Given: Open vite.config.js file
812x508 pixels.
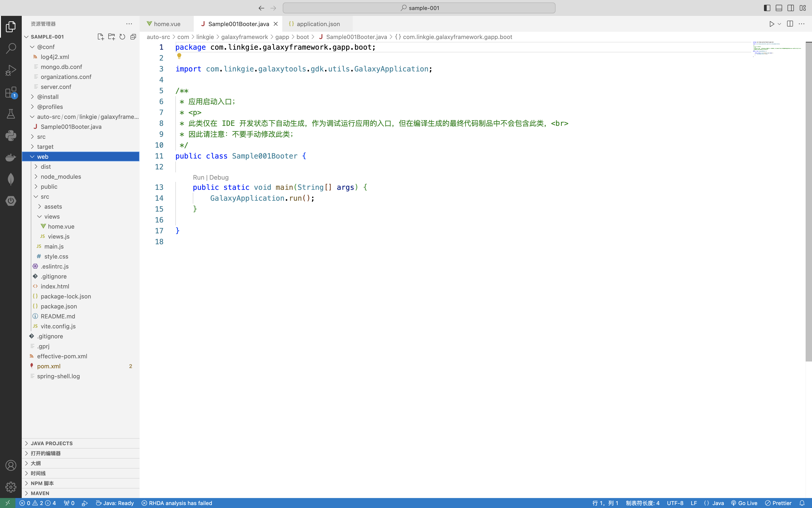Looking at the screenshot, I should pos(80,326).
